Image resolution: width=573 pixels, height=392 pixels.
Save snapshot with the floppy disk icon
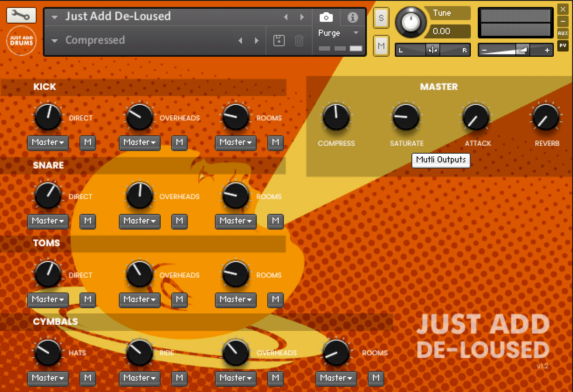(279, 40)
